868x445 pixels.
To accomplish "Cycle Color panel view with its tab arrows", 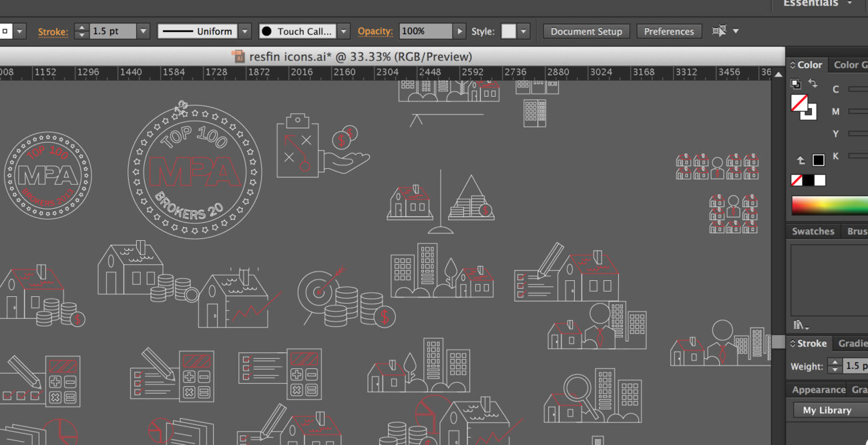I will (x=793, y=65).
